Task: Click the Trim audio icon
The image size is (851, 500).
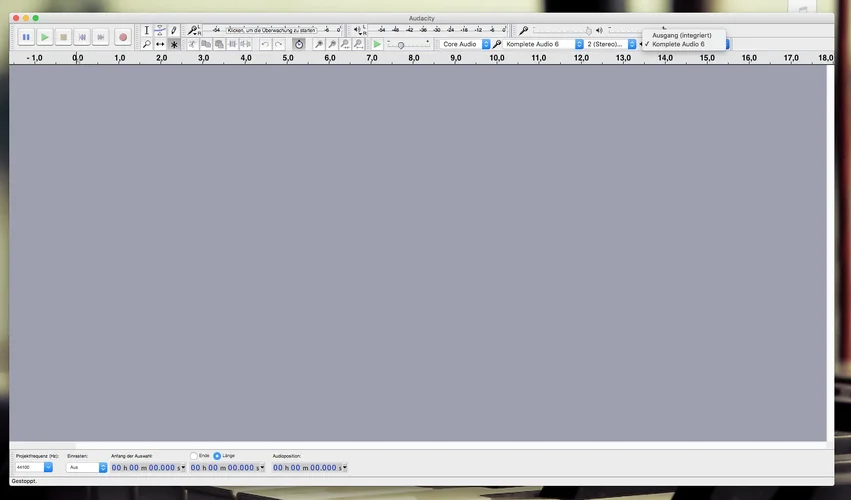Action: [x=232, y=44]
